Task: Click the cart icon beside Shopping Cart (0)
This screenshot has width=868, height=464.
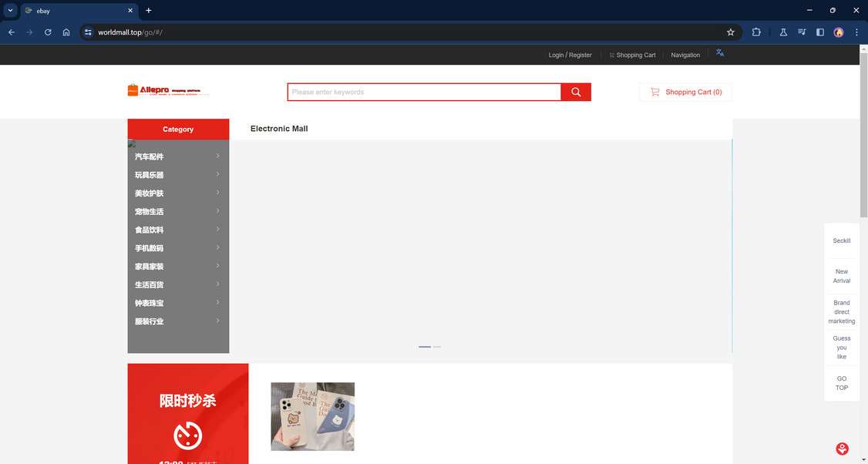Action: coord(655,92)
